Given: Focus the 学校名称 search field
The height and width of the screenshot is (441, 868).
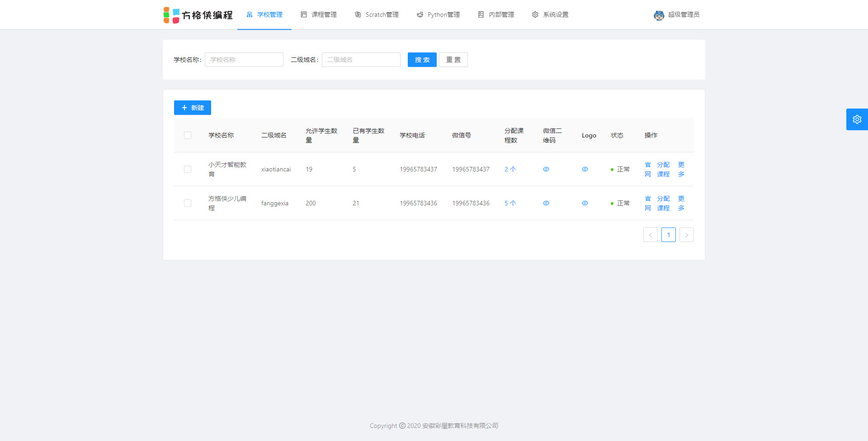Looking at the screenshot, I should [x=244, y=60].
